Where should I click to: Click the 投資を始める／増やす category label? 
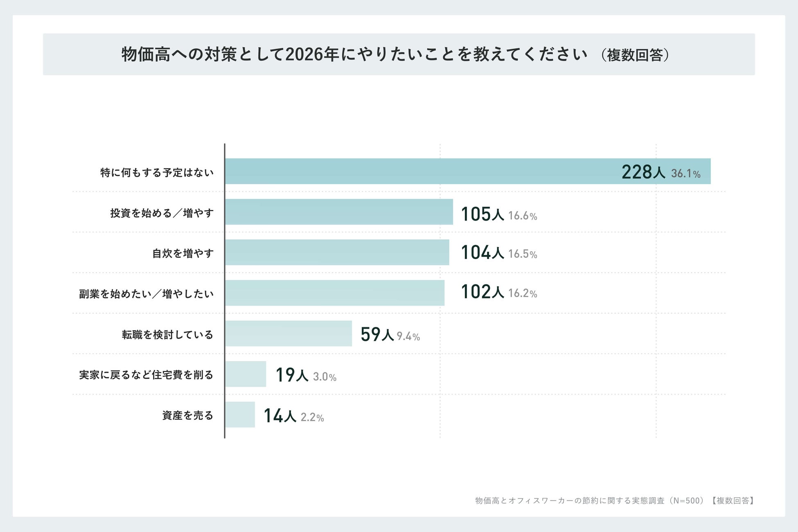[x=162, y=213]
